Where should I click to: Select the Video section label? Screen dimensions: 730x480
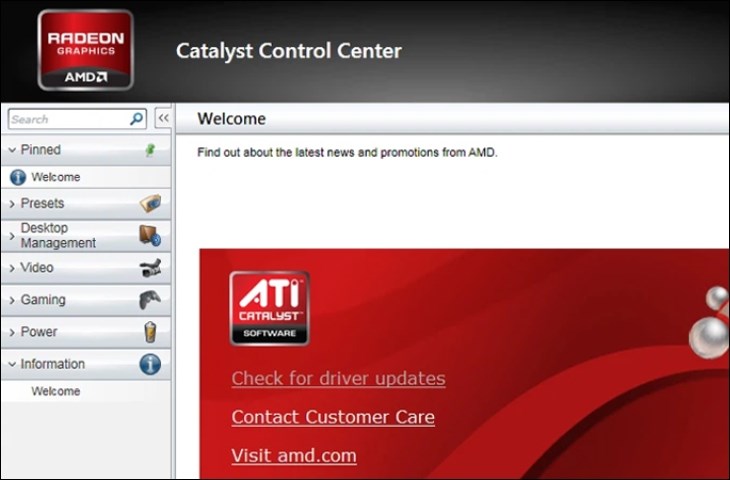coord(37,268)
